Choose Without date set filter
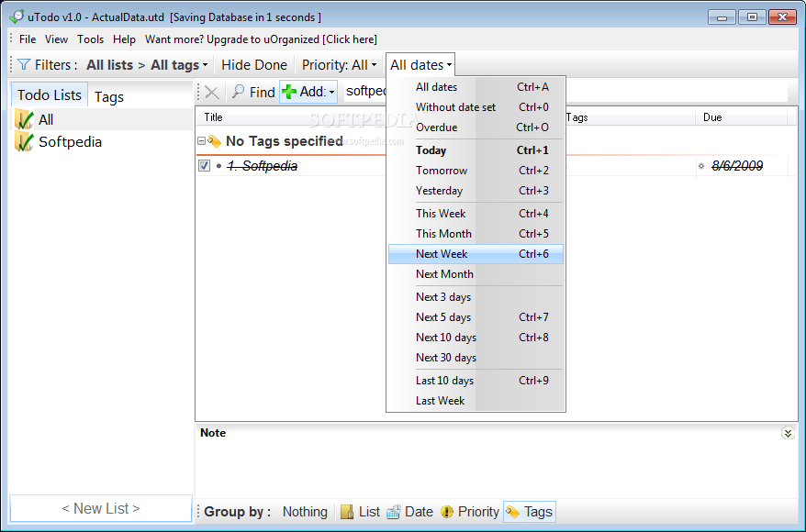This screenshot has width=806, height=532. tap(476, 106)
